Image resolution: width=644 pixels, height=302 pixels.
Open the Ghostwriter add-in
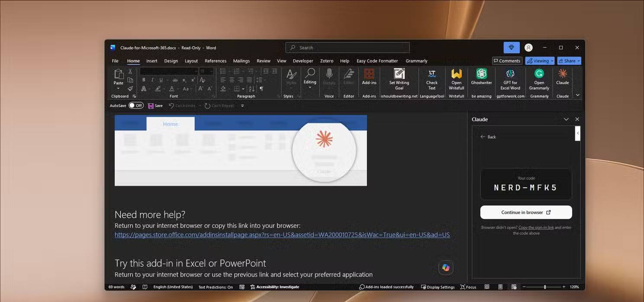click(481, 77)
